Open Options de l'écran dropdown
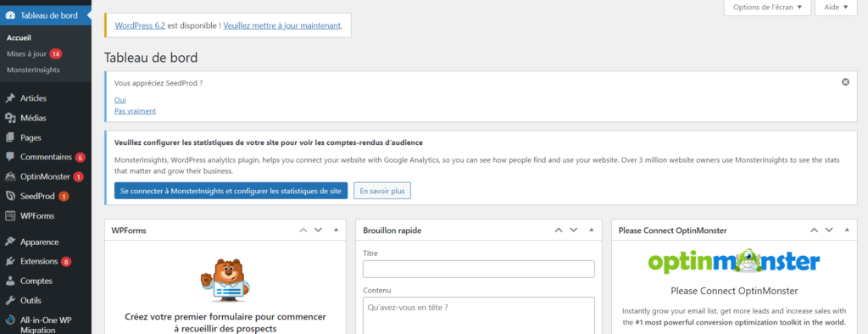The image size is (868, 334). coord(767,8)
